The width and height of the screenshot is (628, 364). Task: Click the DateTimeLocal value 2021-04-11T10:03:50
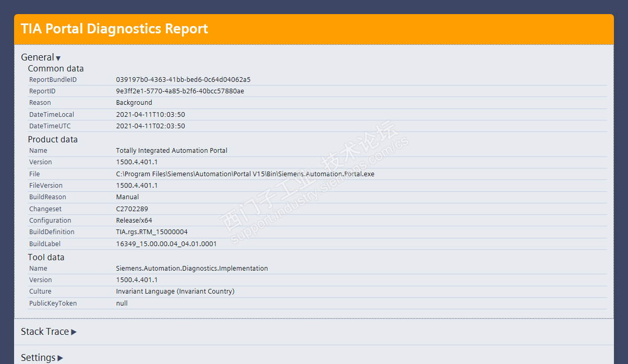pyautogui.click(x=150, y=115)
